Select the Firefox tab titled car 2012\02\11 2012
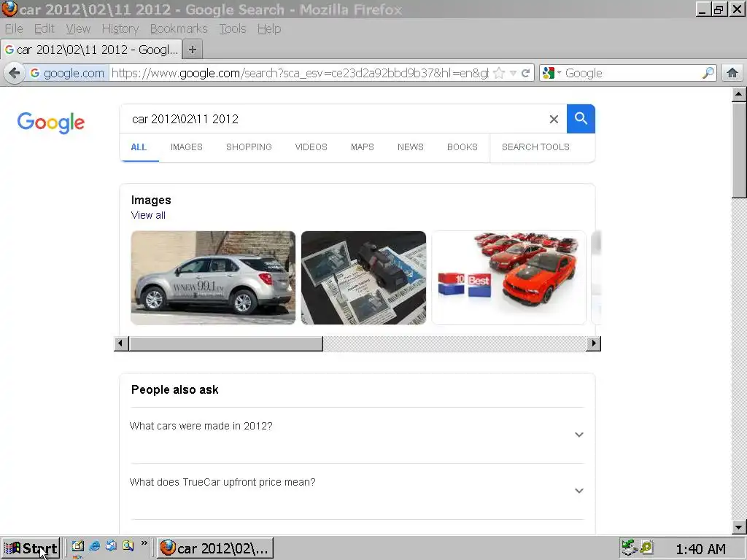 pyautogui.click(x=91, y=50)
